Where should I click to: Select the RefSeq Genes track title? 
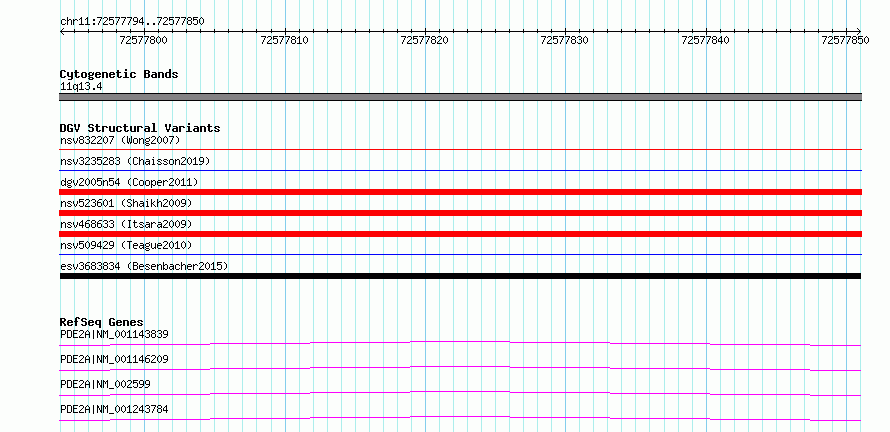click(102, 322)
